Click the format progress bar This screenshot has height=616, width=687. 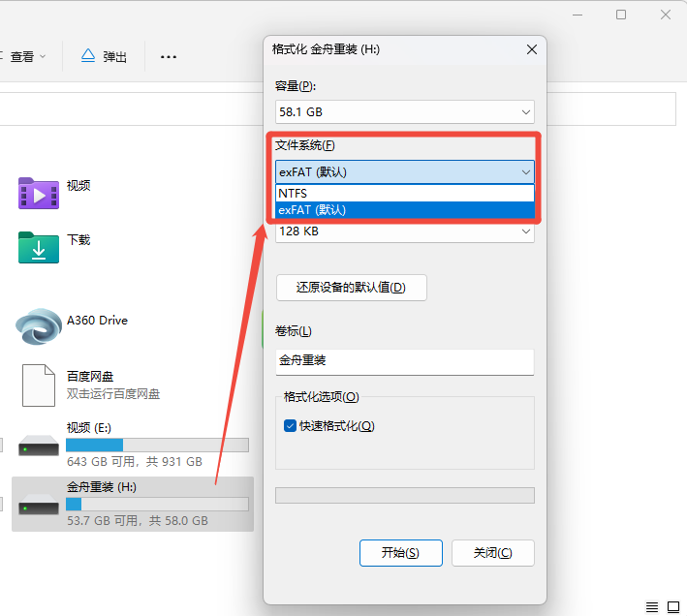coord(405,495)
